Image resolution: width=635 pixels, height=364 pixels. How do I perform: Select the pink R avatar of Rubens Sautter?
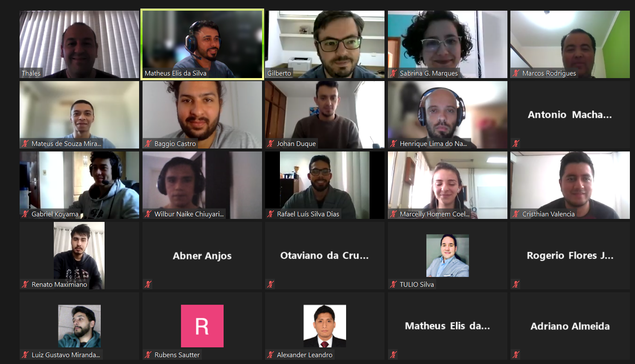[202, 326]
